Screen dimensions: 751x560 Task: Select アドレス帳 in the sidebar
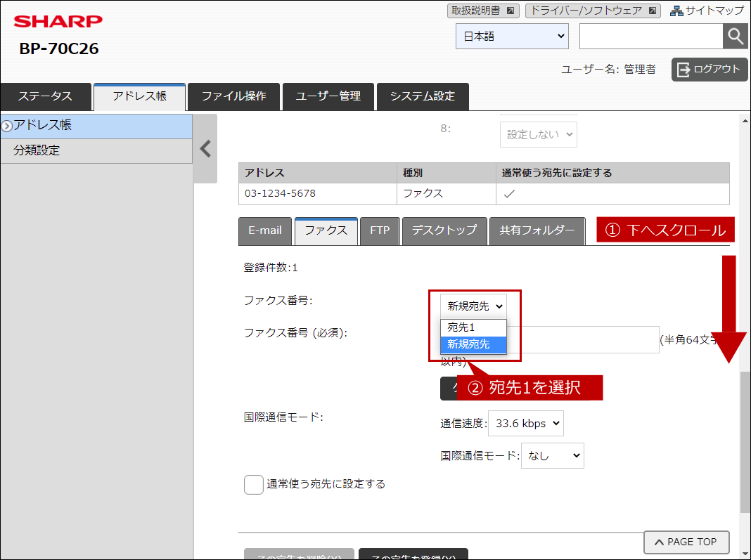96,126
